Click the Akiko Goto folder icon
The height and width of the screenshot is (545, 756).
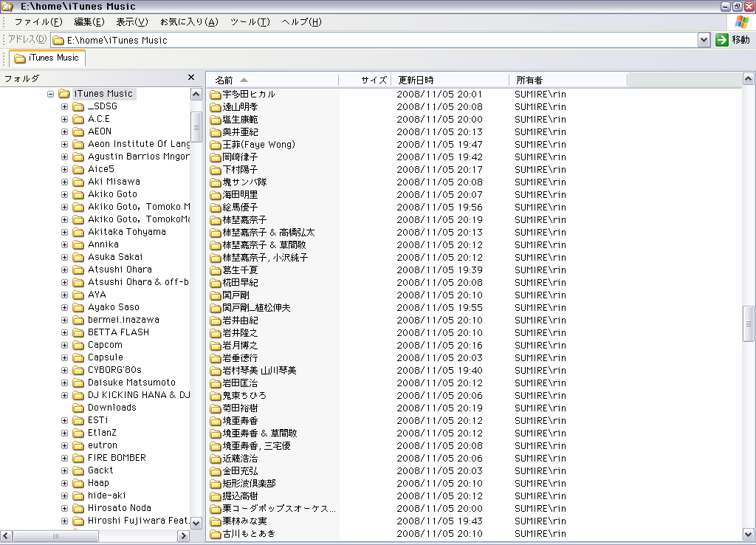tap(78, 194)
